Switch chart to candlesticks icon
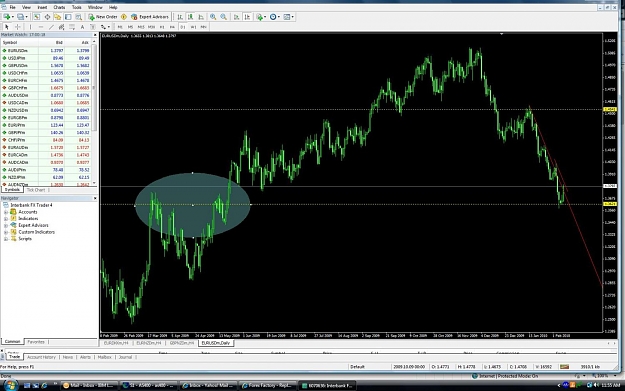This screenshot has height=391, width=625. pos(191,17)
